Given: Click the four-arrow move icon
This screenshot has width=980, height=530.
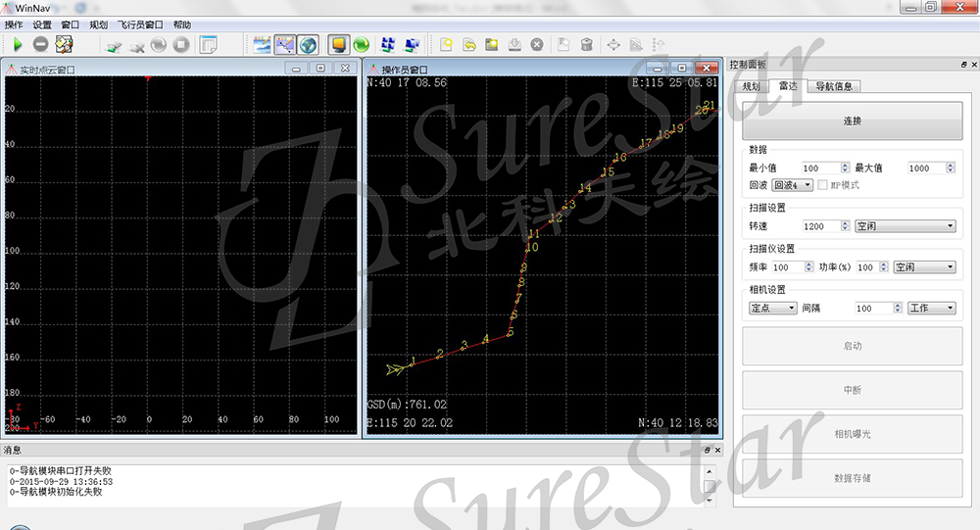Looking at the screenshot, I should click(x=613, y=45).
